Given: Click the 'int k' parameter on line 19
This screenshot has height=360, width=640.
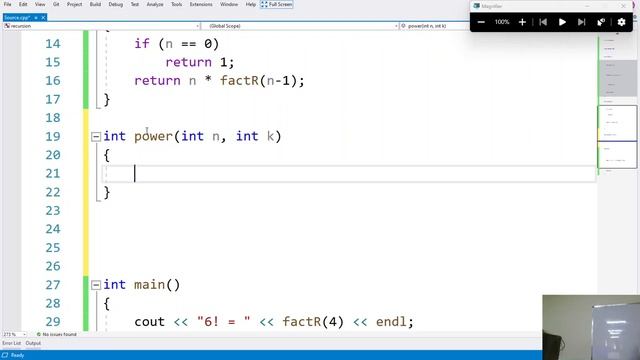Looking at the screenshot, I should tap(255, 136).
